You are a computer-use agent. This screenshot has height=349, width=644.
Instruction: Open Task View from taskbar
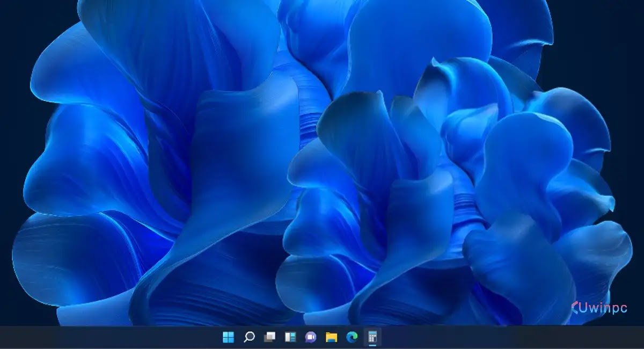[x=269, y=337]
